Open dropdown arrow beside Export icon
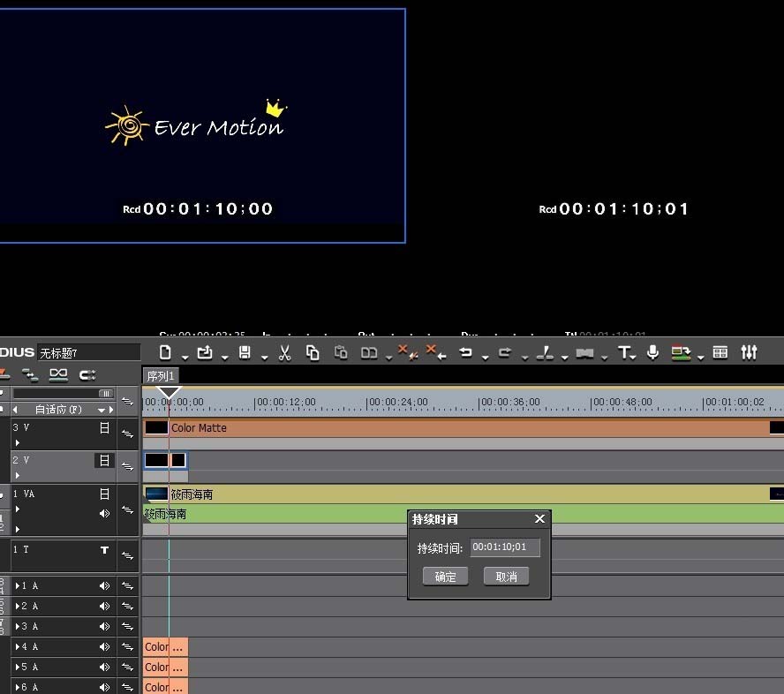This screenshot has width=784, height=694. point(700,357)
